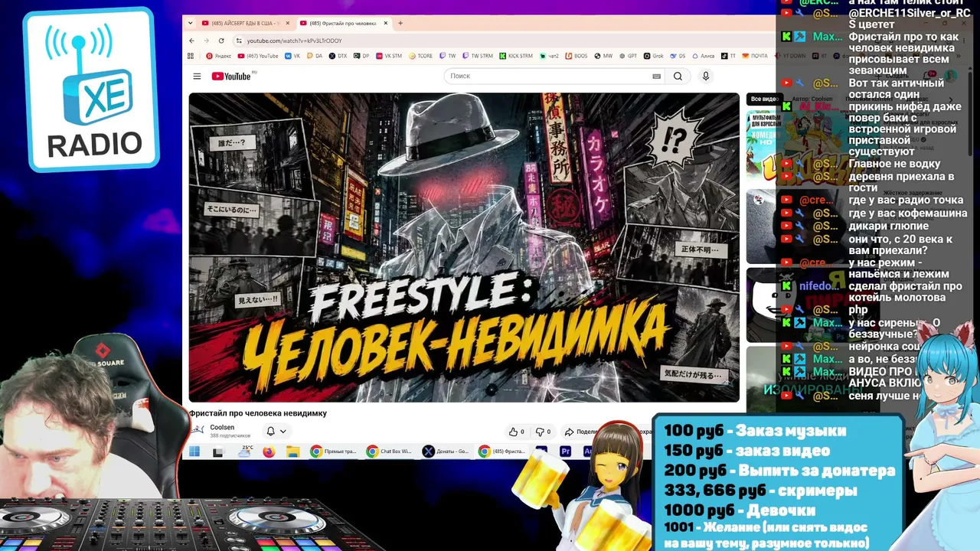Open the BOOS bookmark
This screenshot has width=980, height=551.
[x=577, y=56]
